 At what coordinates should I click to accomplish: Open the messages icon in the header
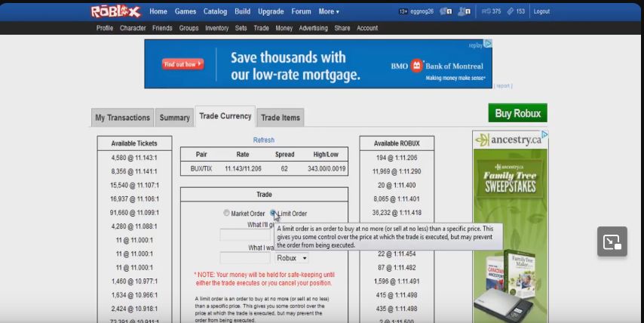pyautogui.click(x=445, y=11)
